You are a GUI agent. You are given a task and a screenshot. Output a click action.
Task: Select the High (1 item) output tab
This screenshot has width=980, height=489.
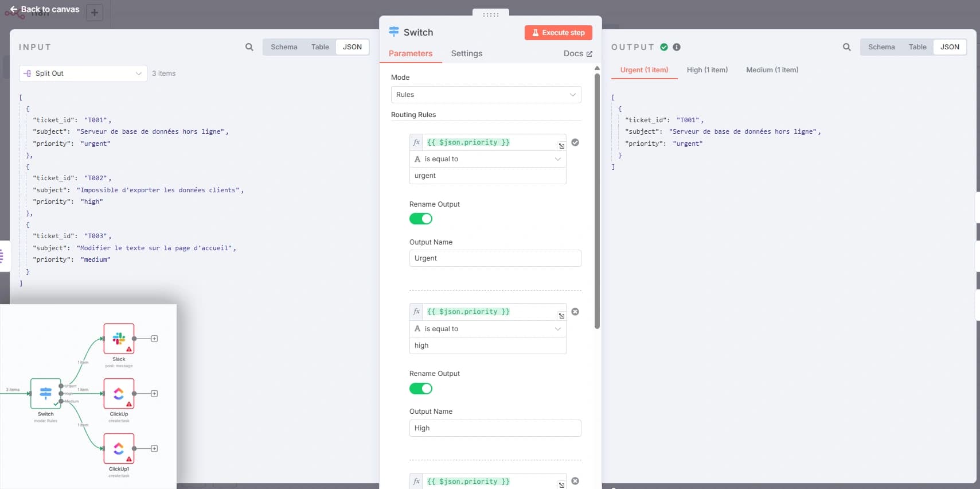[707, 70]
